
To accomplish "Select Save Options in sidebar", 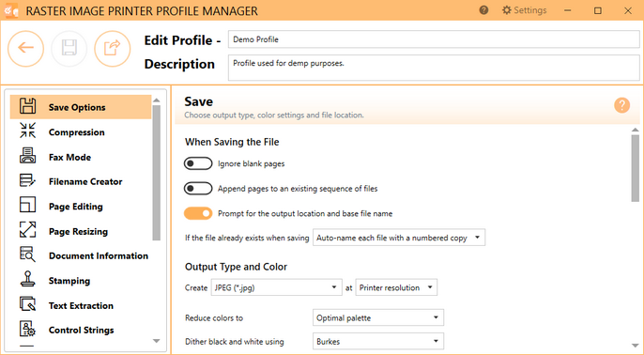I will [81, 107].
